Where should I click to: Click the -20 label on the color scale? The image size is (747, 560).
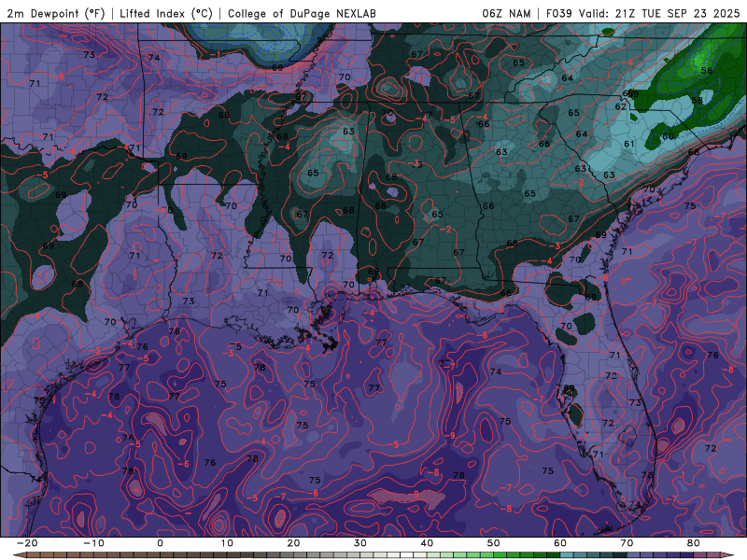[x=27, y=543]
